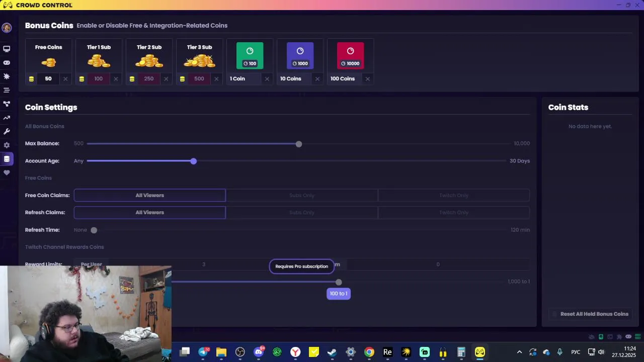Image resolution: width=644 pixels, height=362 pixels.
Task: Open File Explorer from the taskbar
Action: pos(221,352)
